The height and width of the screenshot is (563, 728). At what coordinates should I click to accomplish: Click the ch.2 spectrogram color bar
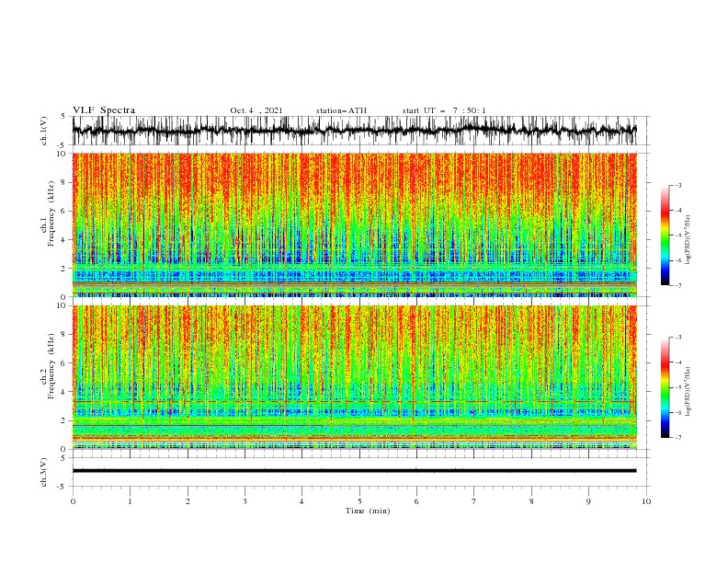665,387
